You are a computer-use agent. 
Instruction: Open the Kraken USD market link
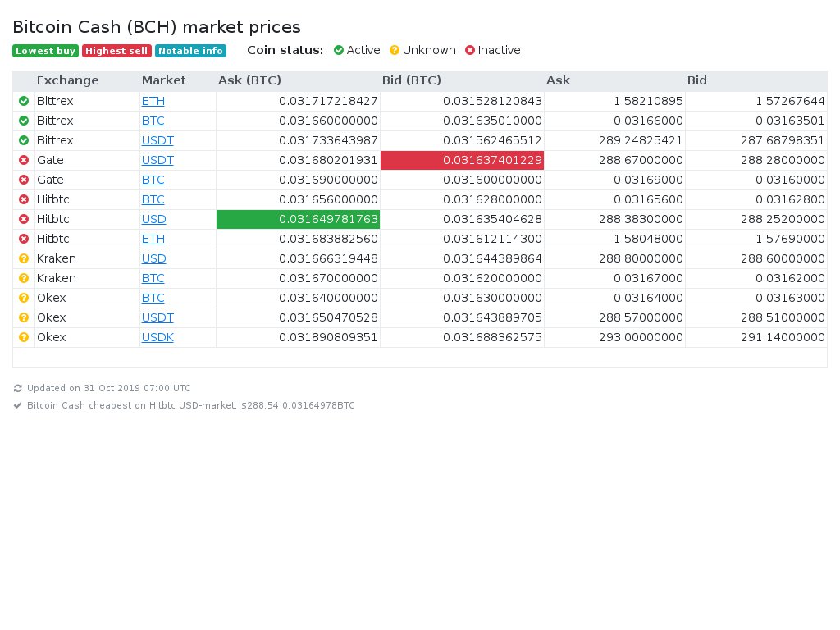(153, 258)
